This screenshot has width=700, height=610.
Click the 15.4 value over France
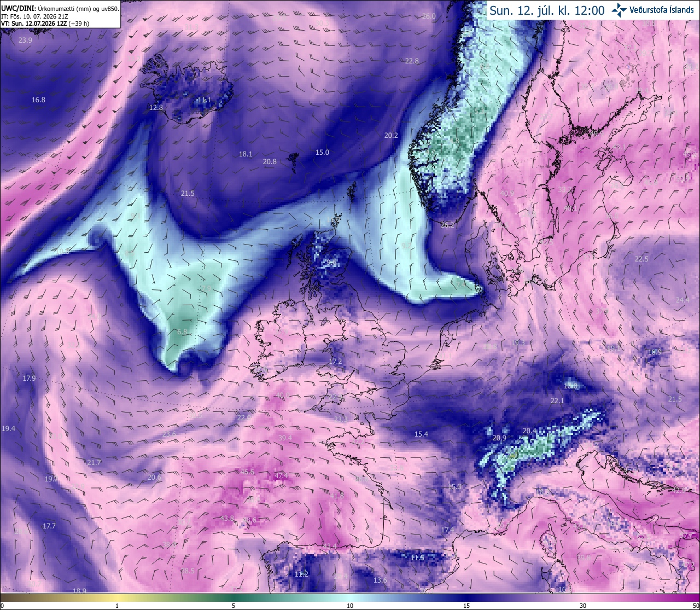click(x=421, y=434)
